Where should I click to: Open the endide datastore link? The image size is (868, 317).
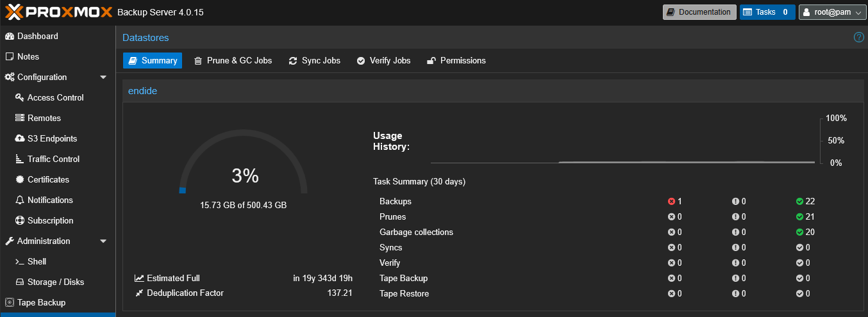click(x=142, y=91)
